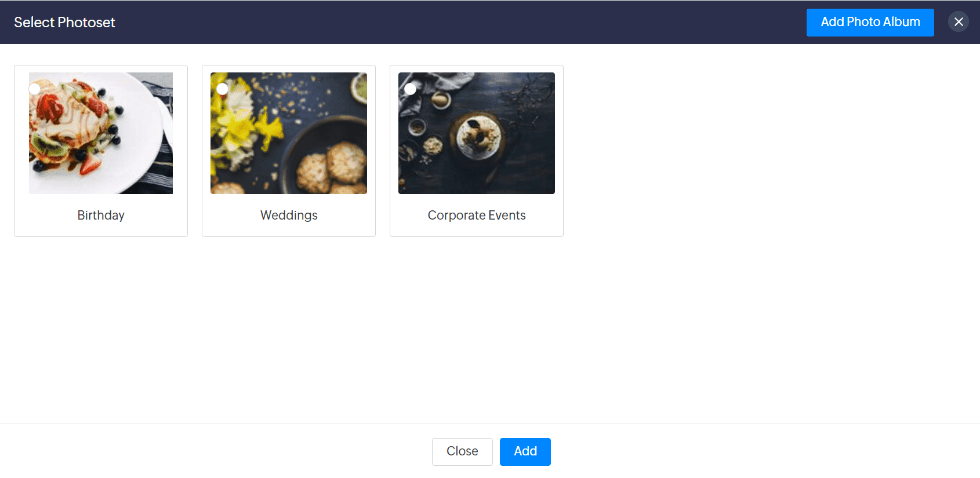Click the Weddings album label
980x478 pixels.
point(289,216)
